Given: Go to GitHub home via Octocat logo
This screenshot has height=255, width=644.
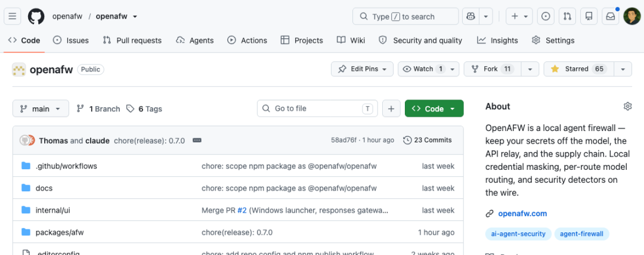Looking at the screenshot, I should (36, 17).
